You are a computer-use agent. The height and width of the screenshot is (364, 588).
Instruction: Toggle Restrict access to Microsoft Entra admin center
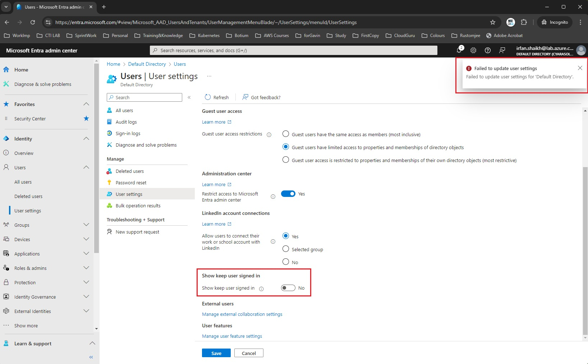tap(288, 194)
